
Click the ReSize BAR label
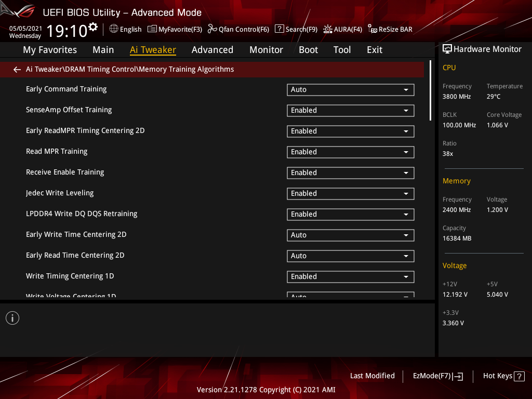point(395,30)
